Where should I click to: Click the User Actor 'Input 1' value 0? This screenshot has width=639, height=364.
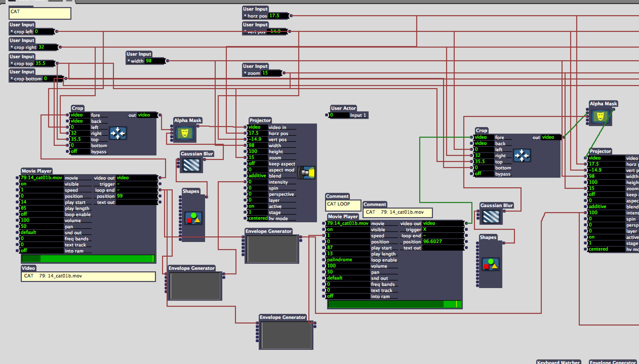339,115
